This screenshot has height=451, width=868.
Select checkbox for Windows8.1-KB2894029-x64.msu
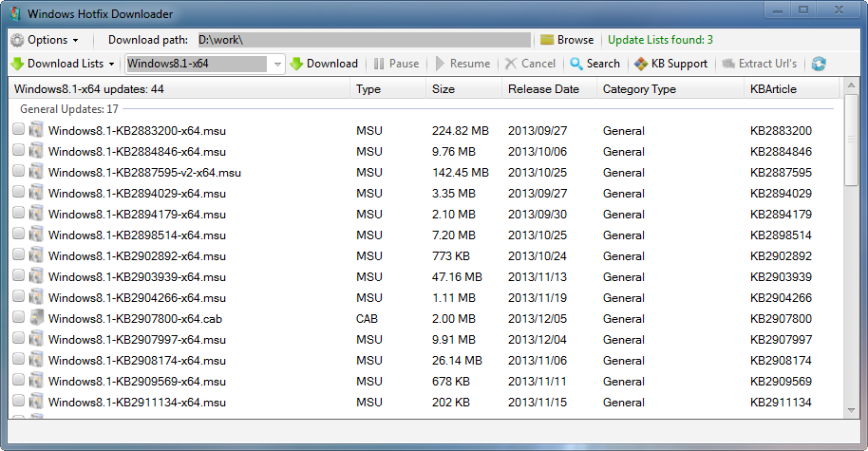(18, 192)
